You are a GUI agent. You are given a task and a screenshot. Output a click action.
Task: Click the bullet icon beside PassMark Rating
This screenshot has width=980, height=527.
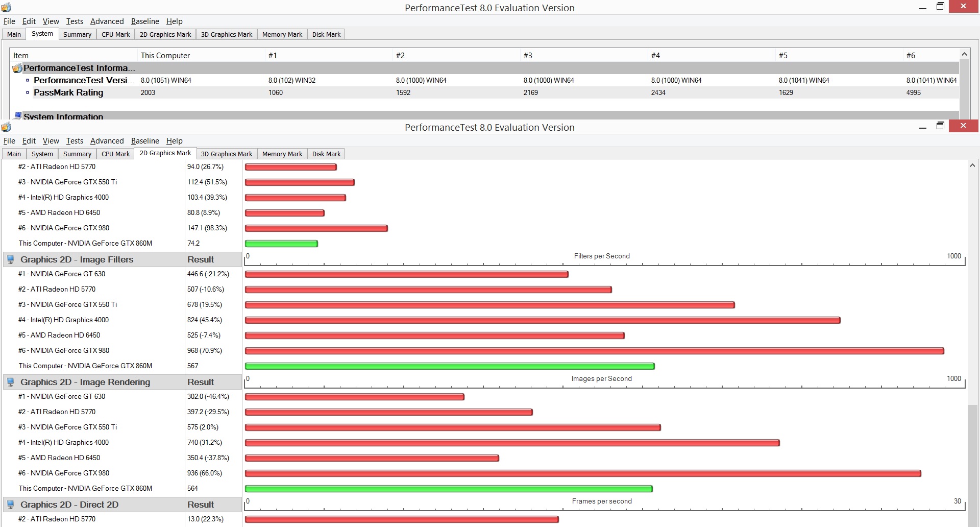28,92
